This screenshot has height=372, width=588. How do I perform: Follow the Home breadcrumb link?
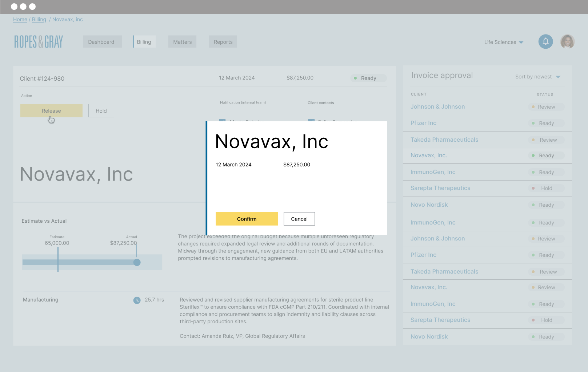20,20
